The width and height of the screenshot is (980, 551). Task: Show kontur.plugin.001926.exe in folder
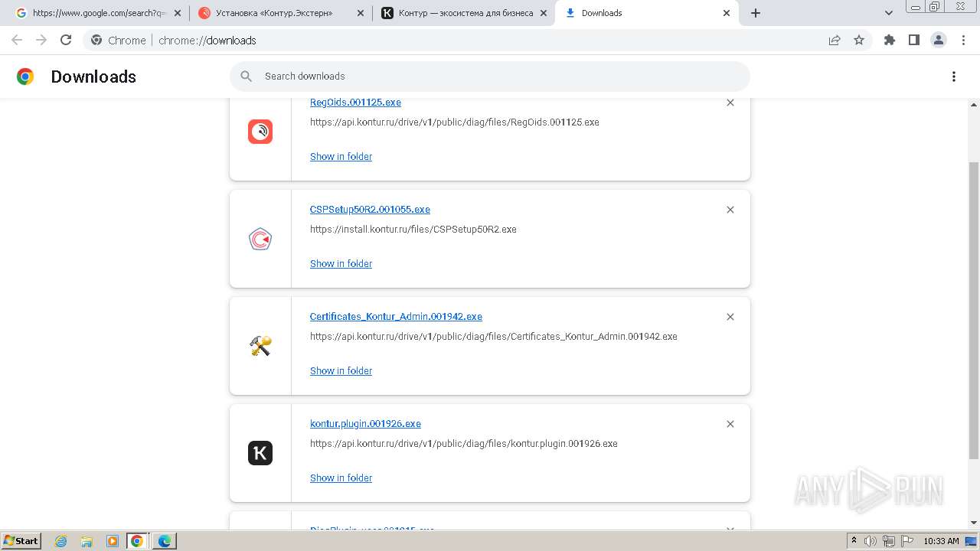pos(341,478)
